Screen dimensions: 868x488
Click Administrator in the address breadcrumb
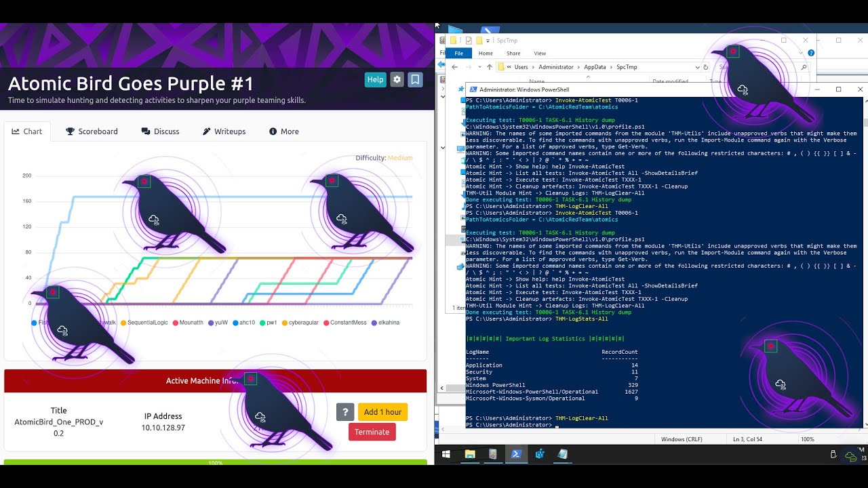555,67
